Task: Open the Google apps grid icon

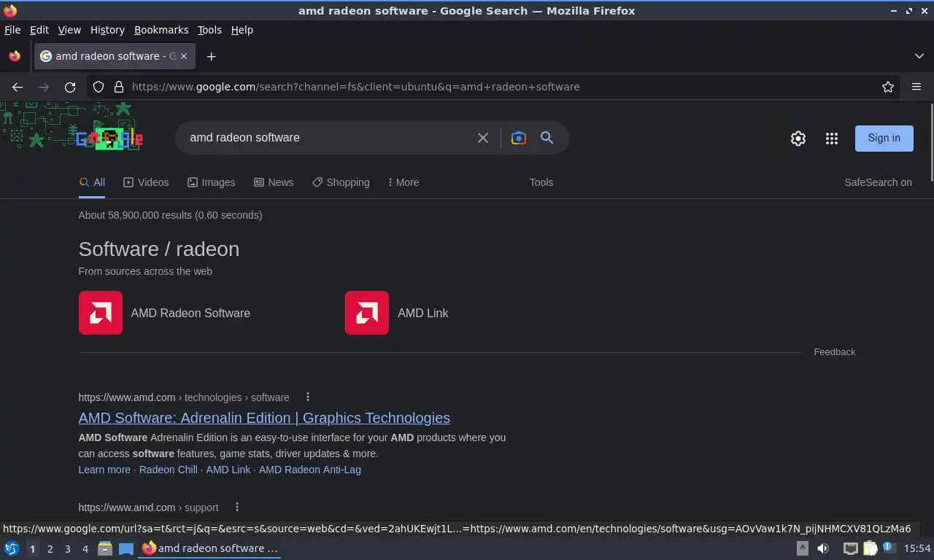Action: click(x=832, y=138)
